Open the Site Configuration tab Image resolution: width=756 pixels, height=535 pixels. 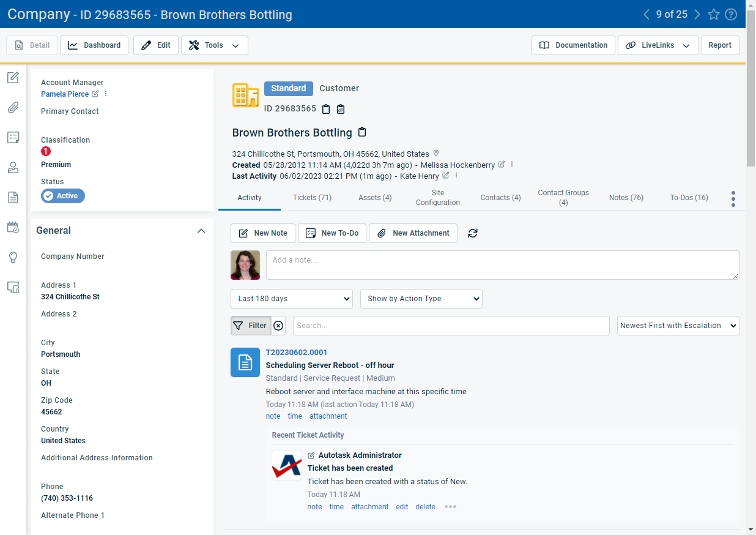pyautogui.click(x=438, y=198)
